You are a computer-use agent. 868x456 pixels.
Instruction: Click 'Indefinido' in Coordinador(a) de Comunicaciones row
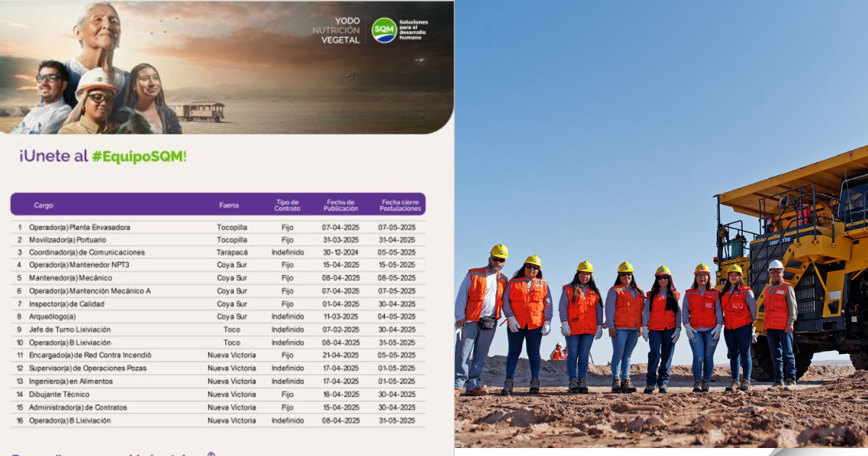(x=288, y=252)
